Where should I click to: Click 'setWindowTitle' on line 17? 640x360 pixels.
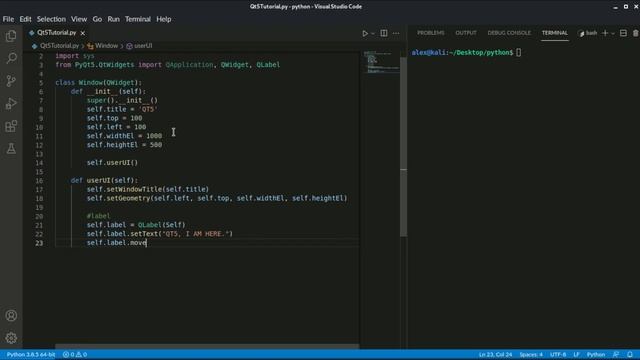[134, 189]
